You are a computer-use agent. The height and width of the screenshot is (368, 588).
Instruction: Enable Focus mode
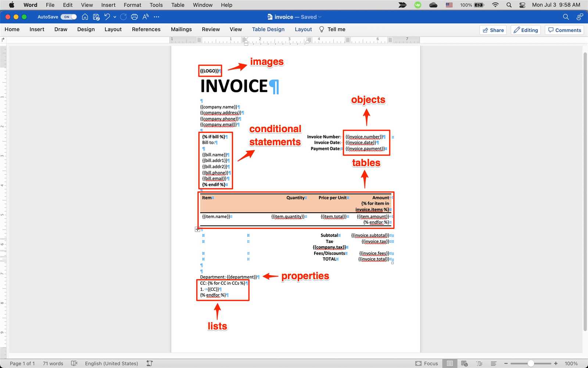427,364
